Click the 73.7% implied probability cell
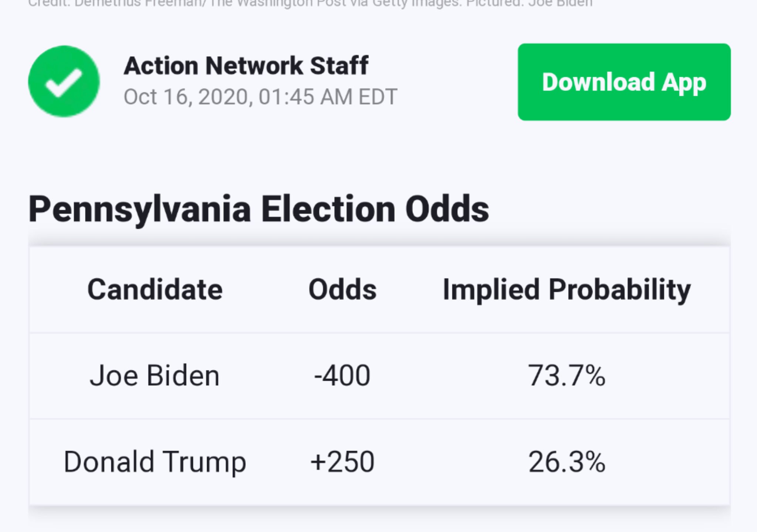757x532 pixels. point(567,376)
